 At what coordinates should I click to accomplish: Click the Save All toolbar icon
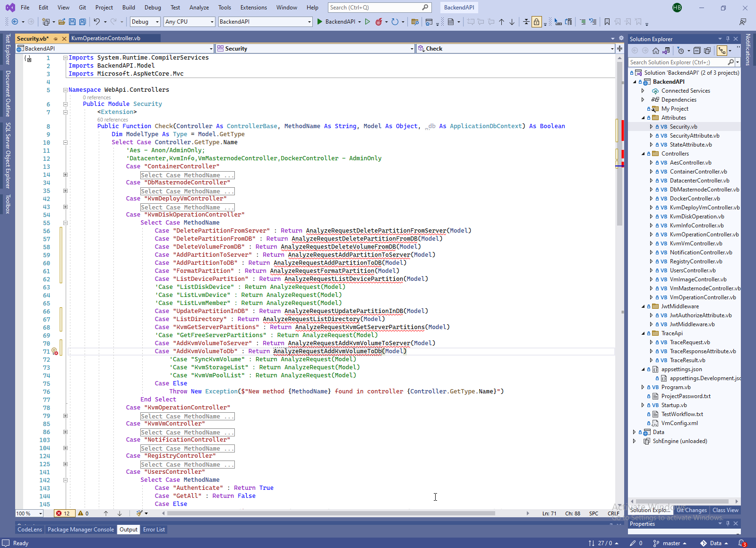(83, 22)
